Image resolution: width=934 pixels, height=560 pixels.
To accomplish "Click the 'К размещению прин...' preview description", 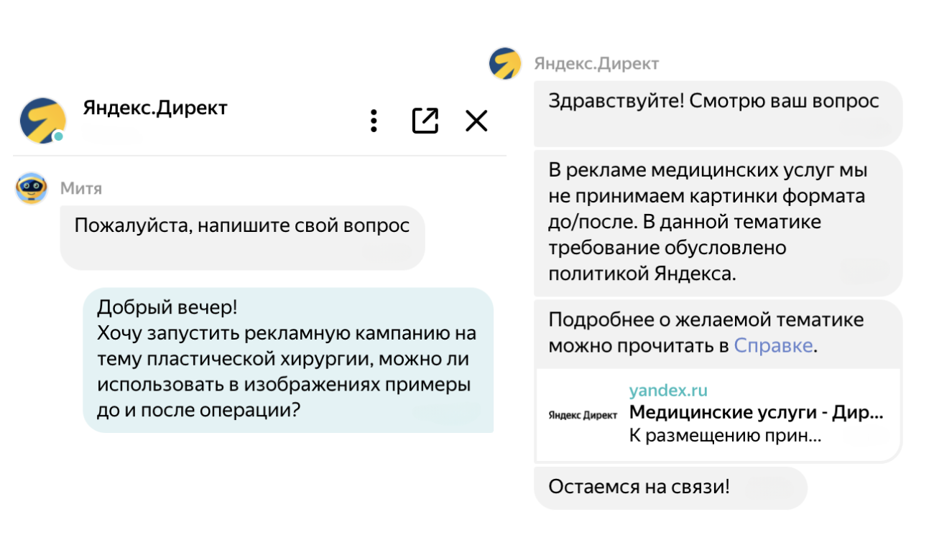I will 724,435.
